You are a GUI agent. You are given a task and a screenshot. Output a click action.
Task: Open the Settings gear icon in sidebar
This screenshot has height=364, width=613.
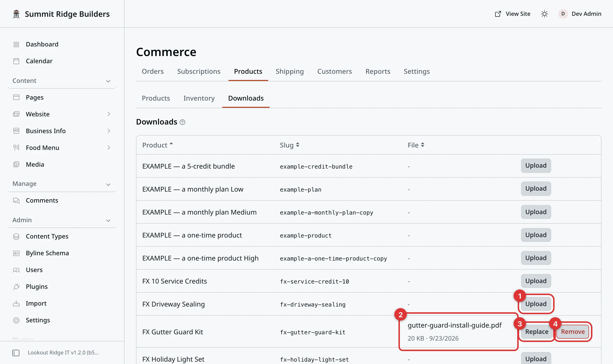(x=16, y=320)
